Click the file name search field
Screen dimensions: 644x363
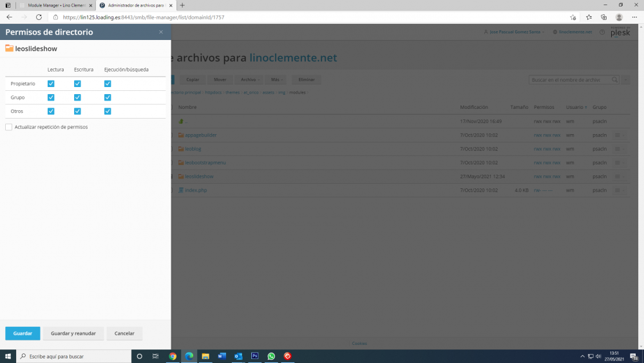[x=570, y=80]
